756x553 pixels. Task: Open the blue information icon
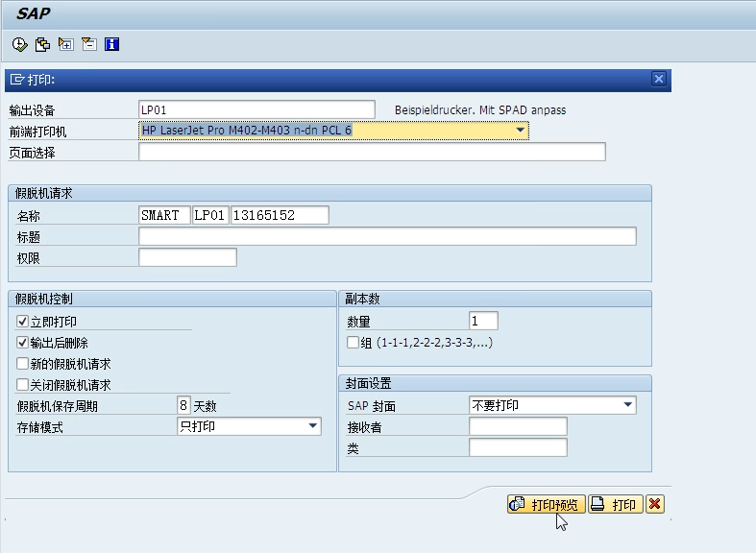tap(111, 44)
